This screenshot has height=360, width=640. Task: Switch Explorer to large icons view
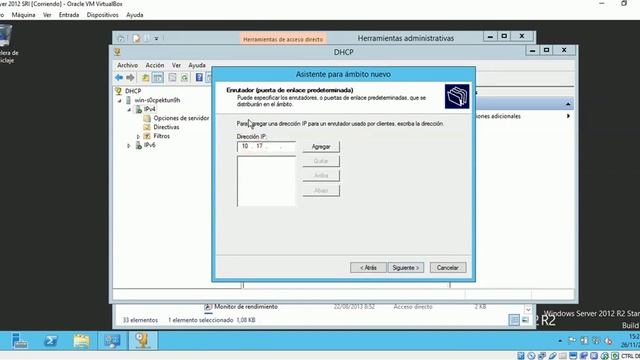coord(525,320)
